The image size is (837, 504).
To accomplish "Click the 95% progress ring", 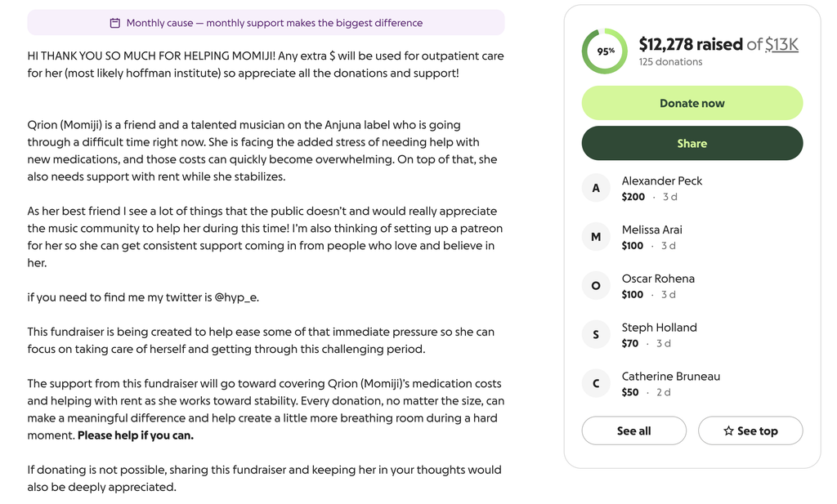I will (605, 51).
